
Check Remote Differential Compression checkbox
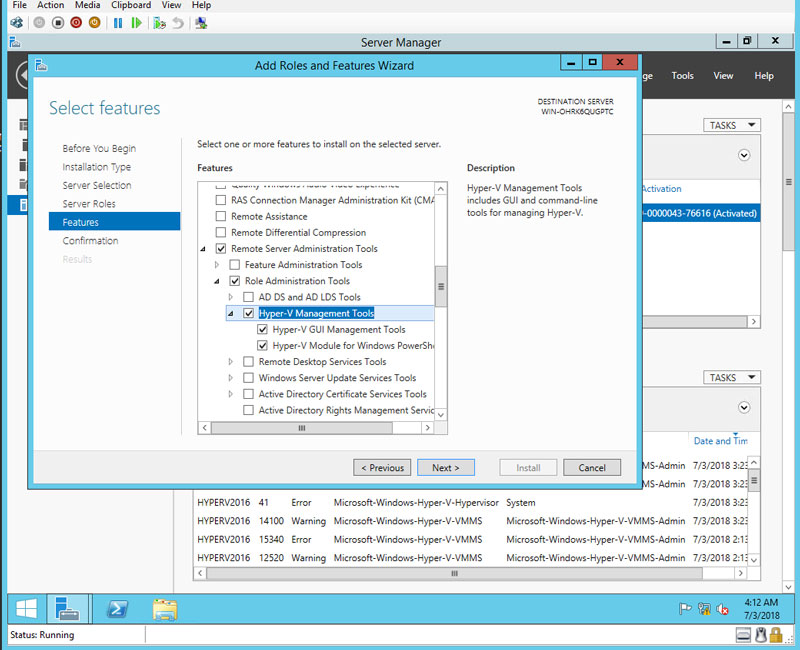click(220, 233)
